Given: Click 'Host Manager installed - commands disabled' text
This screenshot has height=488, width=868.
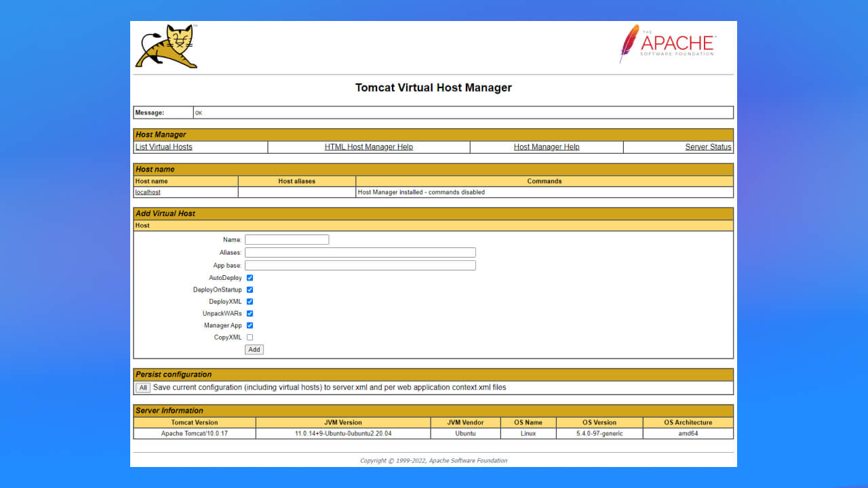Looking at the screenshot, I should [x=421, y=192].
